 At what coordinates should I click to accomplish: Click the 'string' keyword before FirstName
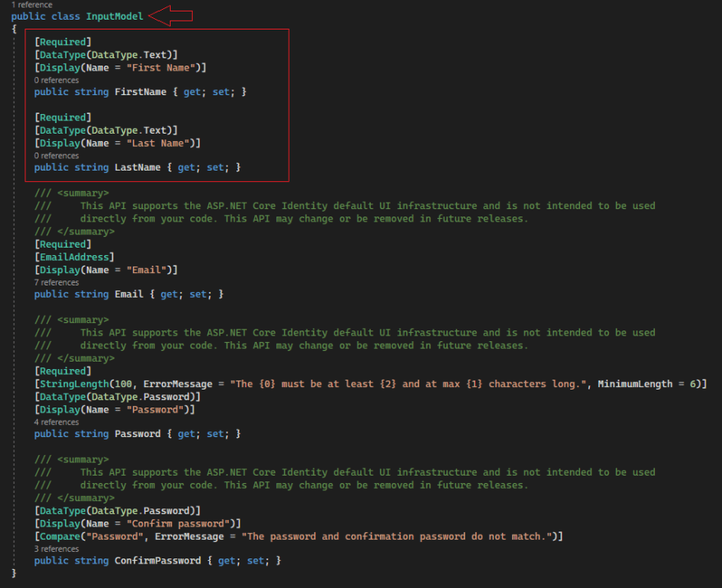click(92, 92)
